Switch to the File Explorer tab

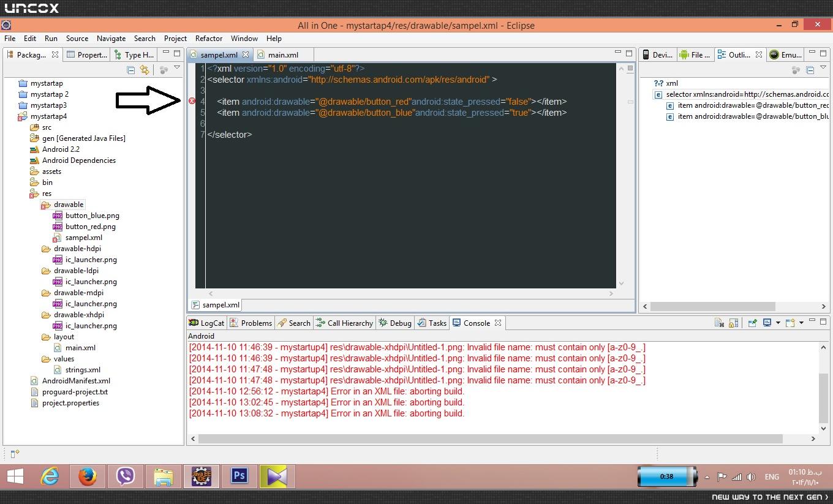[695, 55]
